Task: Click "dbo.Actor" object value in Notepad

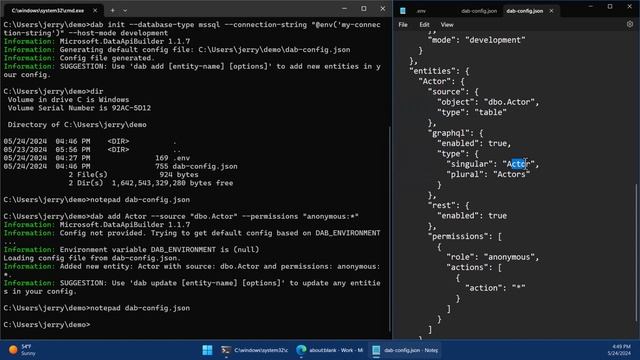Action: point(509,102)
